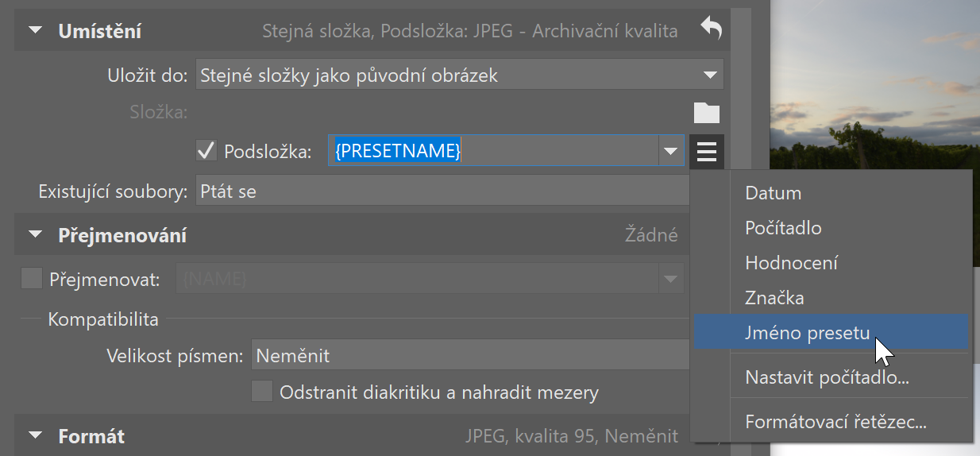
Task: Choose Značka from the popup menu
Action: (831, 298)
